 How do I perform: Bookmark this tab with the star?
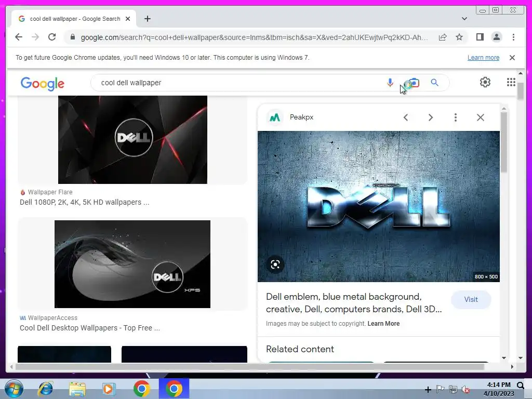[459, 37]
